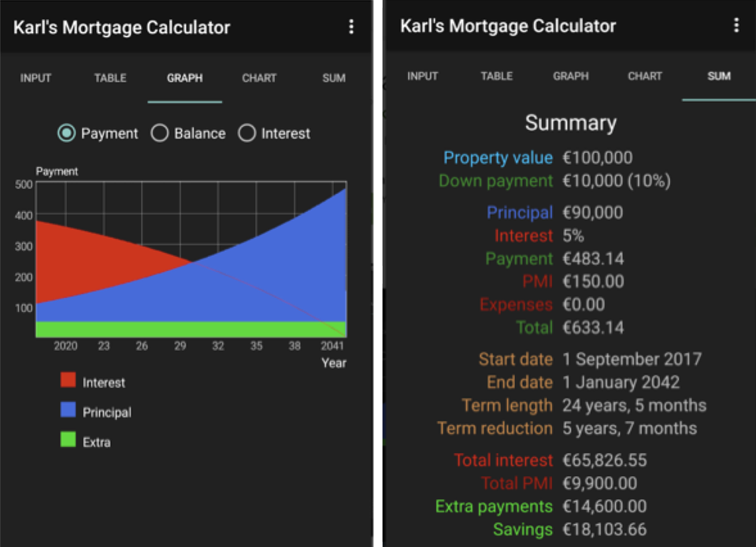This screenshot has width=756, height=547.
Task: Switch to INPUT tab on left screen
Action: (35, 78)
